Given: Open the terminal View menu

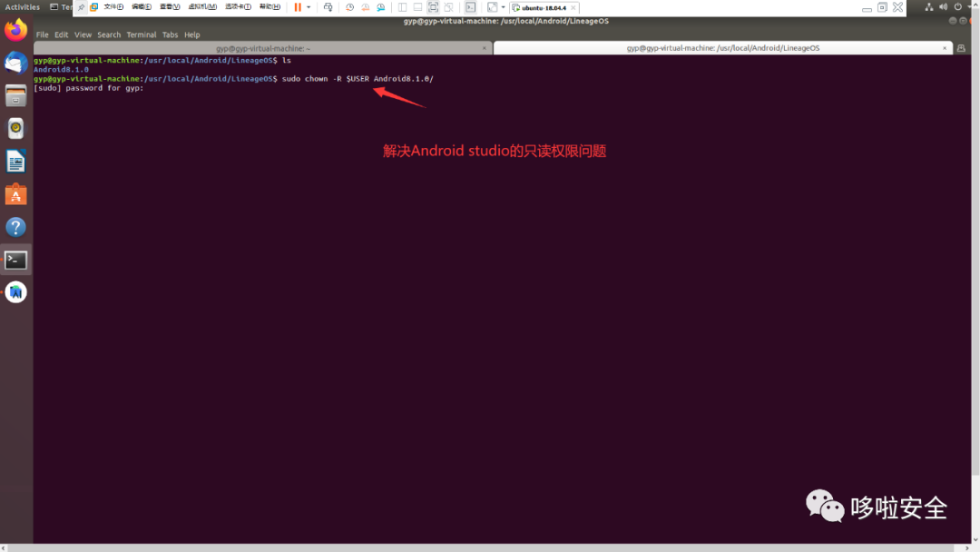Looking at the screenshot, I should [x=83, y=35].
